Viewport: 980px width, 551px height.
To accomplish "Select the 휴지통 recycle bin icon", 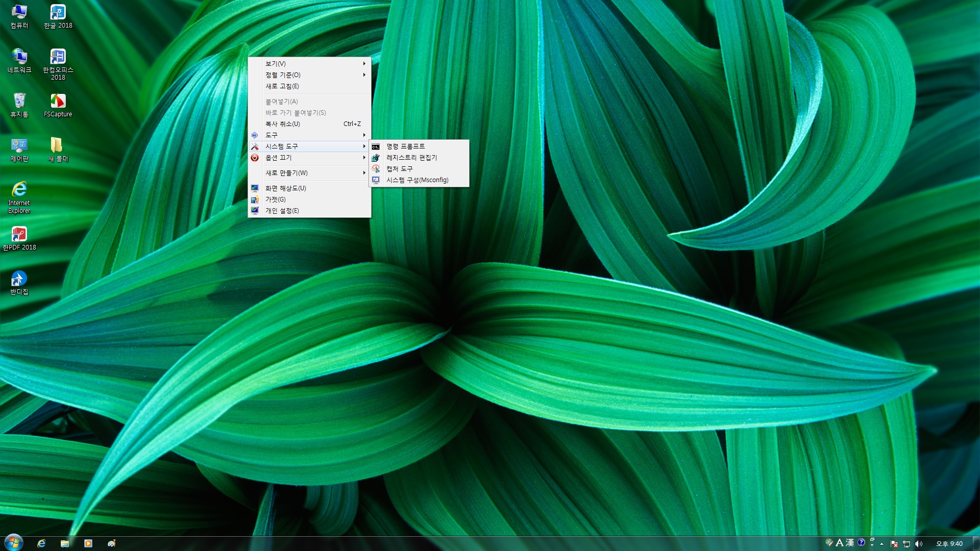I will (19, 105).
